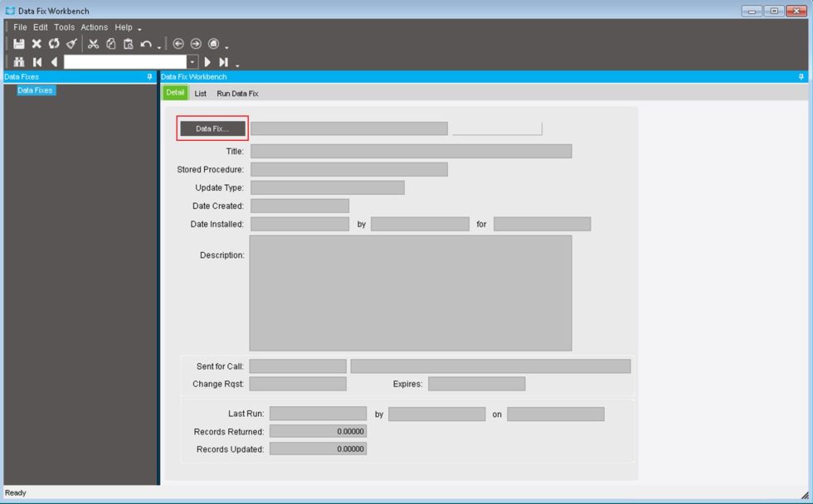Close the Data Fix Workbench window

pos(796,11)
